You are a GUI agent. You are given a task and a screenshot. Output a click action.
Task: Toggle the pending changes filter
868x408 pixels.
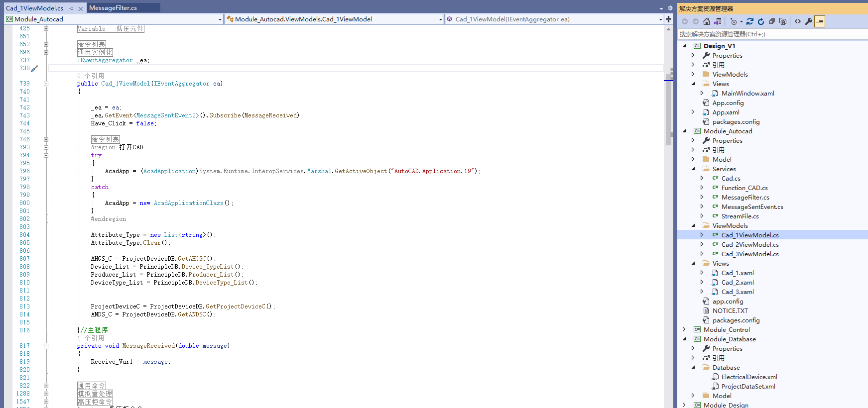(x=733, y=21)
